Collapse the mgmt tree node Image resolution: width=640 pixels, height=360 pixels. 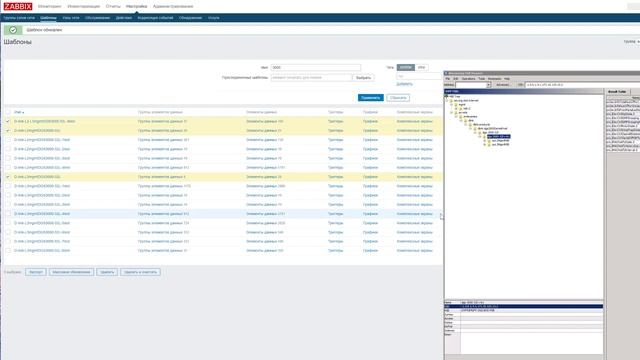click(451, 104)
